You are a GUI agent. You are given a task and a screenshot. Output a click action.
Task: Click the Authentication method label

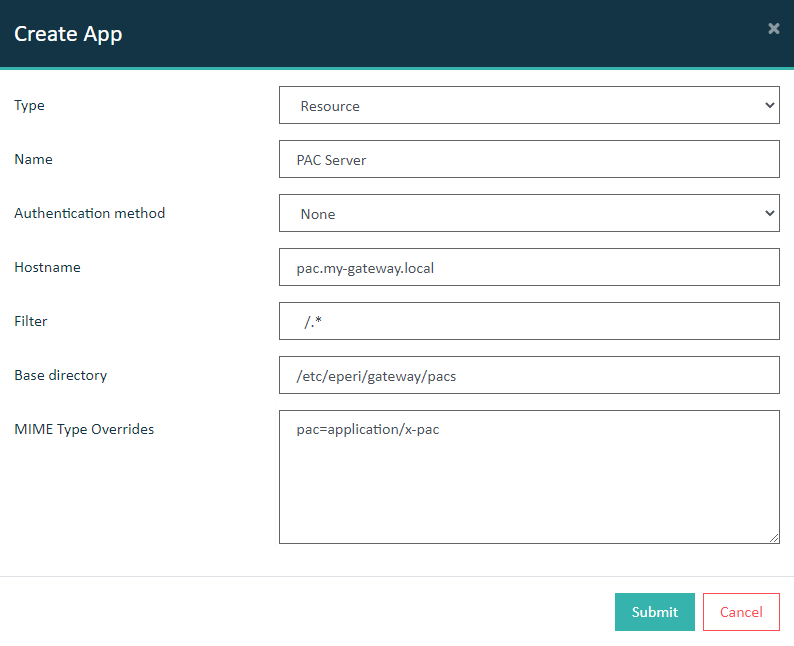click(x=90, y=213)
